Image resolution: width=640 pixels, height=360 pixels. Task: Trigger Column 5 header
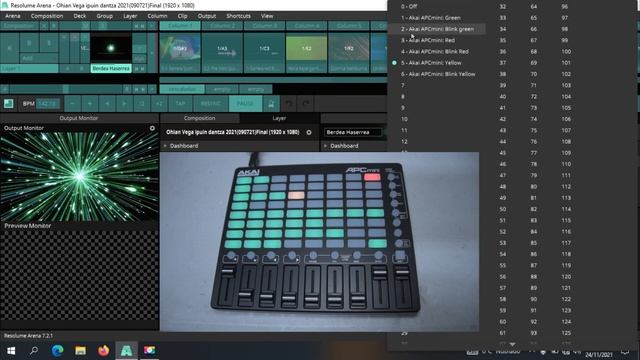(349, 26)
